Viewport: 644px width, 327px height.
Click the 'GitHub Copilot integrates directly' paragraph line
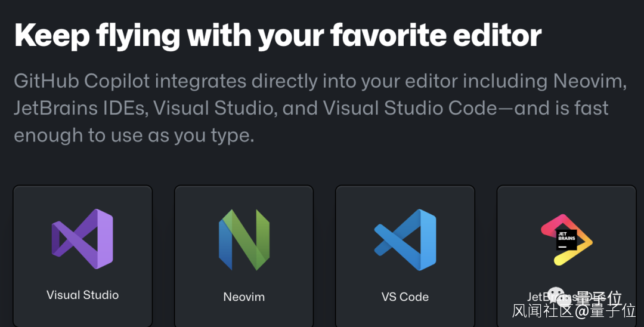(320, 81)
